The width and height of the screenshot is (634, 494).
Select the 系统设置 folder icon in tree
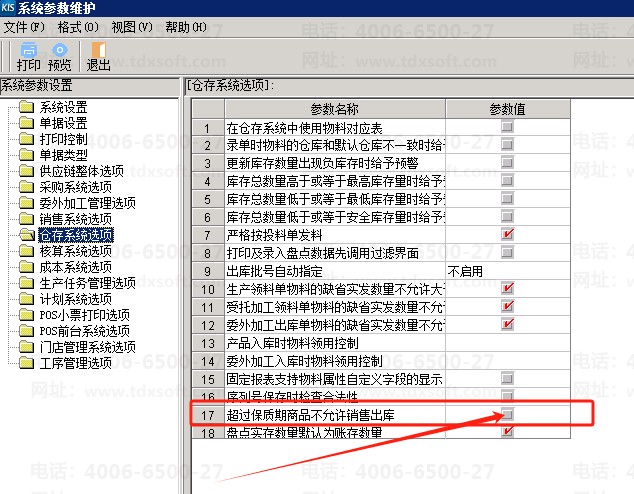[27, 107]
